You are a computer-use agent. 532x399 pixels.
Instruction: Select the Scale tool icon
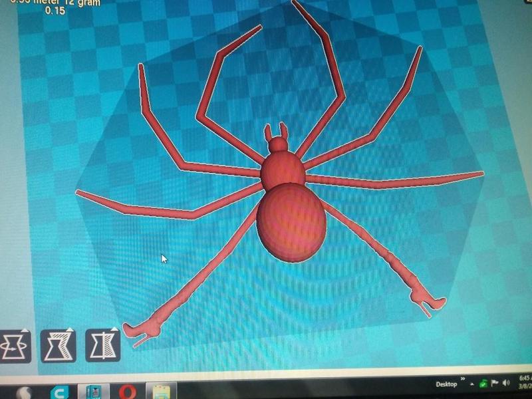pyautogui.click(x=59, y=346)
